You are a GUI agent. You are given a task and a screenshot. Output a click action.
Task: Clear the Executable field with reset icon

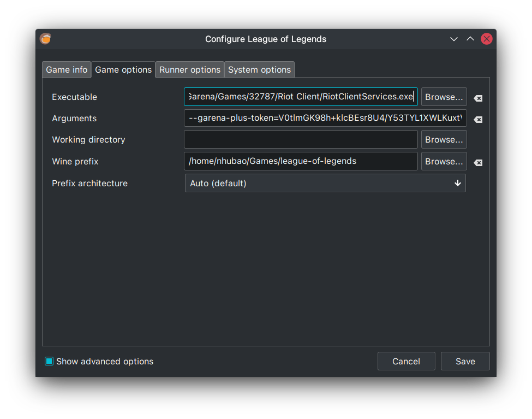(x=478, y=98)
